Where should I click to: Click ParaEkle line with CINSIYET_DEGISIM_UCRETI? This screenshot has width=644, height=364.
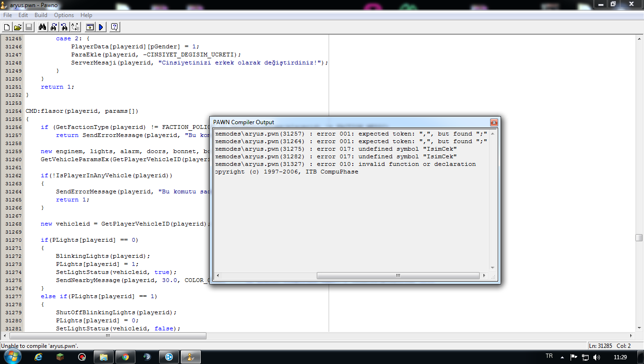click(x=156, y=55)
